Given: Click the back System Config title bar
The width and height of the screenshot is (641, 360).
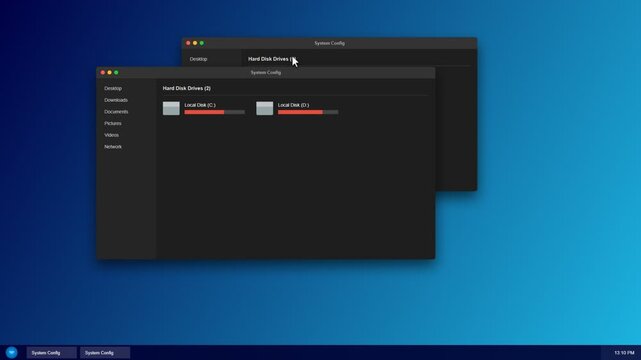Looking at the screenshot, I should click(x=329, y=43).
